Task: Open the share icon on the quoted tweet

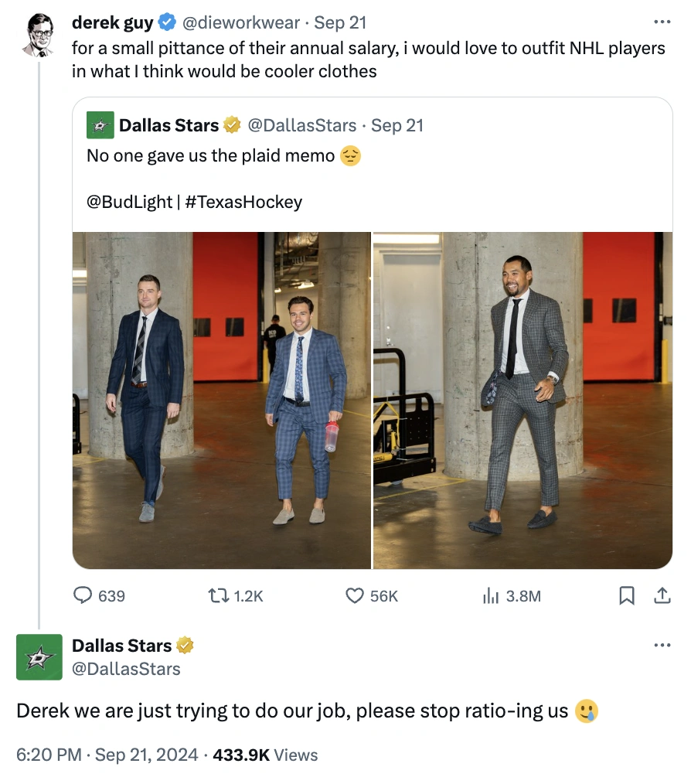Action: [x=663, y=595]
